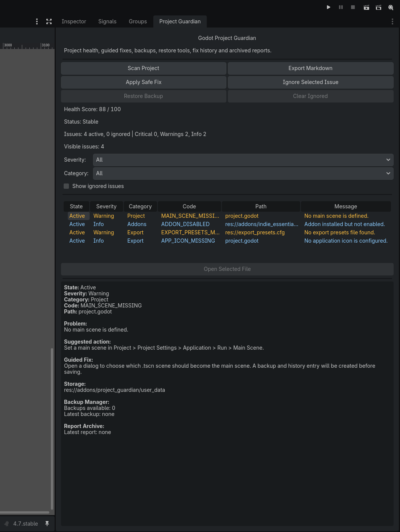Select the Project Guardian tab
The width and height of the screenshot is (400, 532).
[180, 21]
